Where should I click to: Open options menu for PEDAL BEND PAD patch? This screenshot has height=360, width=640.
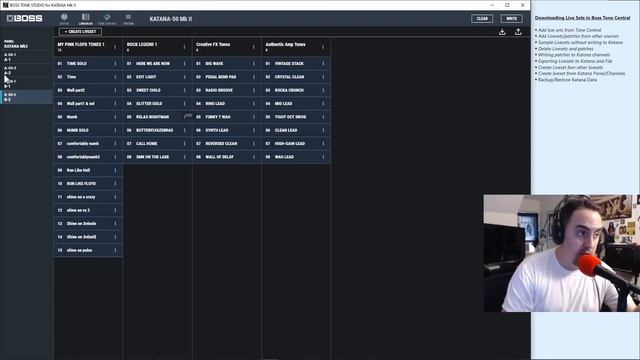click(x=254, y=77)
